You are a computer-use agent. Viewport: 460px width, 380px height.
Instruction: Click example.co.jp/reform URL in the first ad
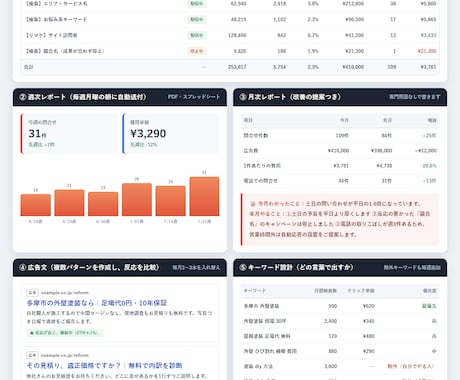click(65, 293)
